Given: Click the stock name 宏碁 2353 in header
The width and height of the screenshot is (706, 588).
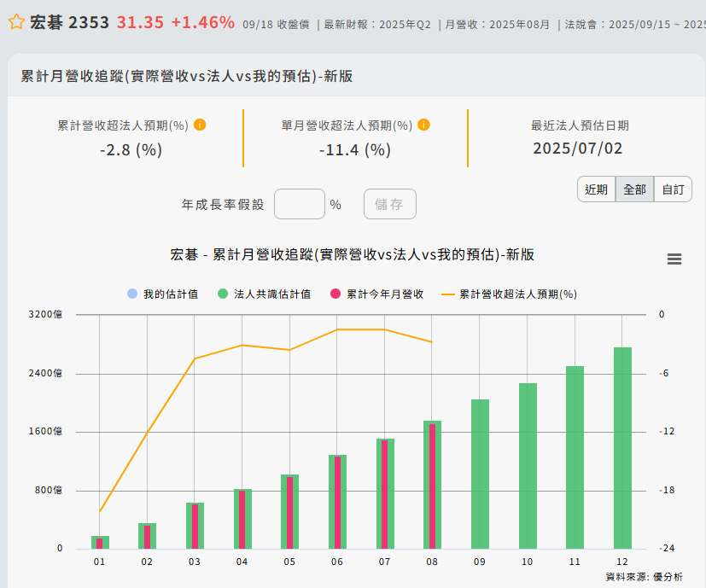Looking at the screenshot, I should click(70, 22).
